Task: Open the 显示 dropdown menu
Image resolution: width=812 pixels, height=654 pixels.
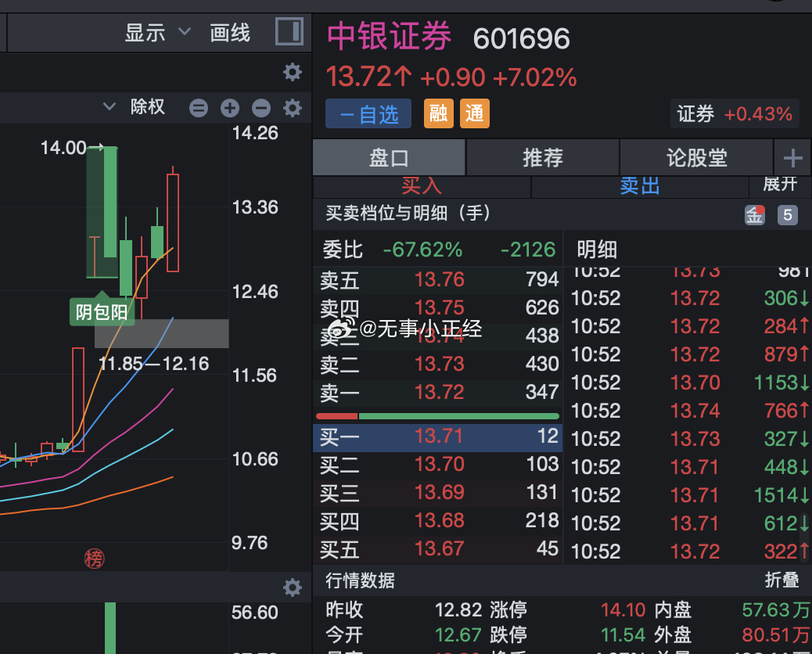Action: [x=157, y=33]
